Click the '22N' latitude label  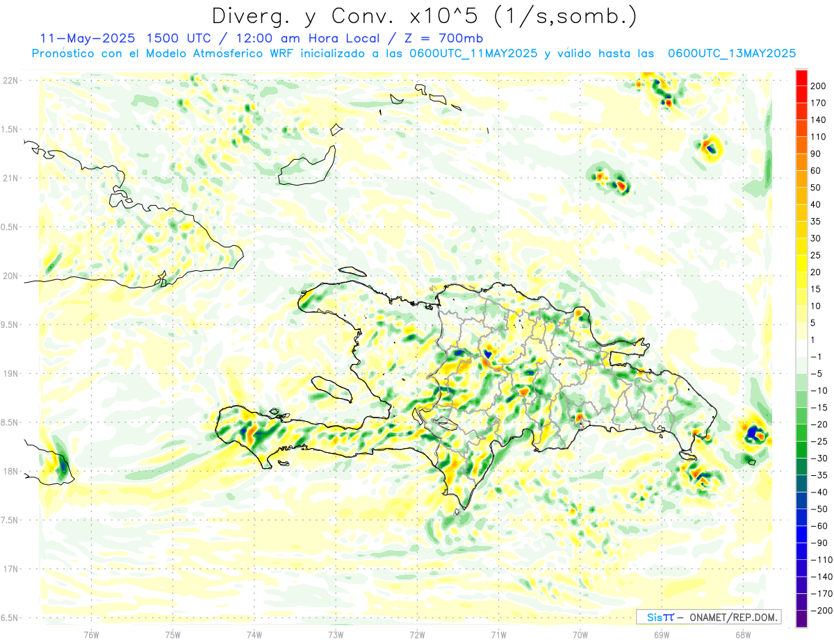click(x=10, y=81)
